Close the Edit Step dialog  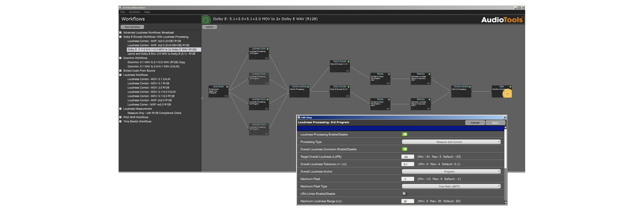[x=505, y=117]
